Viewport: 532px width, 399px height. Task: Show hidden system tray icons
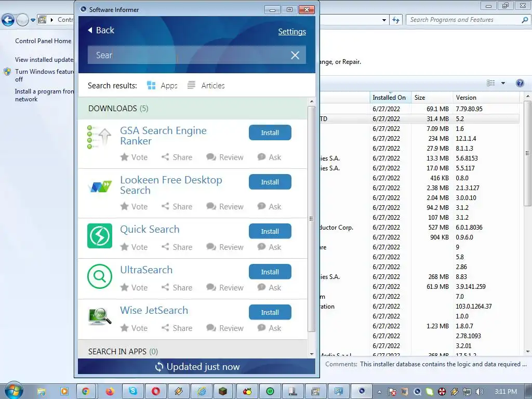pyautogui.click(x=379, y=392)
